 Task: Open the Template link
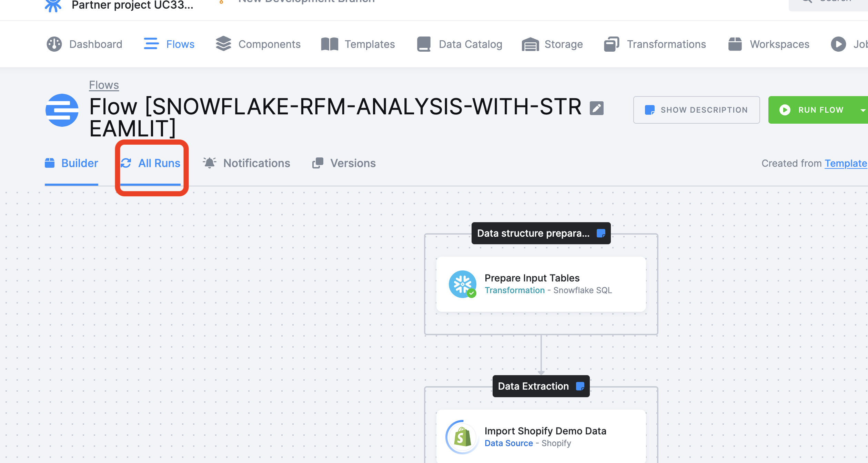846,163
